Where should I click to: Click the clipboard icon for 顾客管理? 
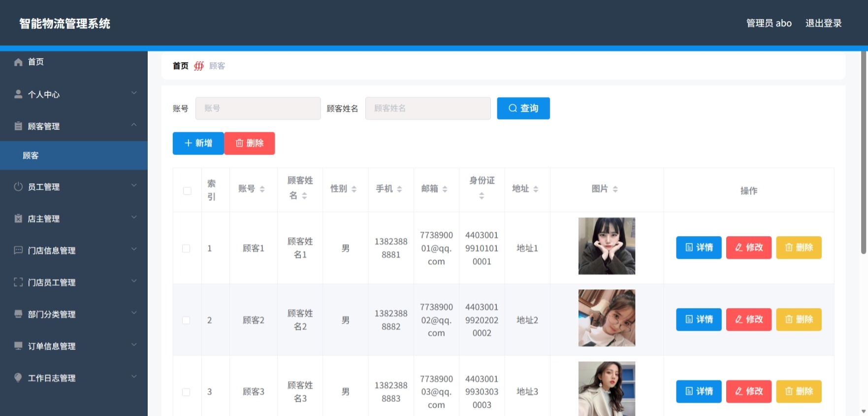[x=18, y=126]
